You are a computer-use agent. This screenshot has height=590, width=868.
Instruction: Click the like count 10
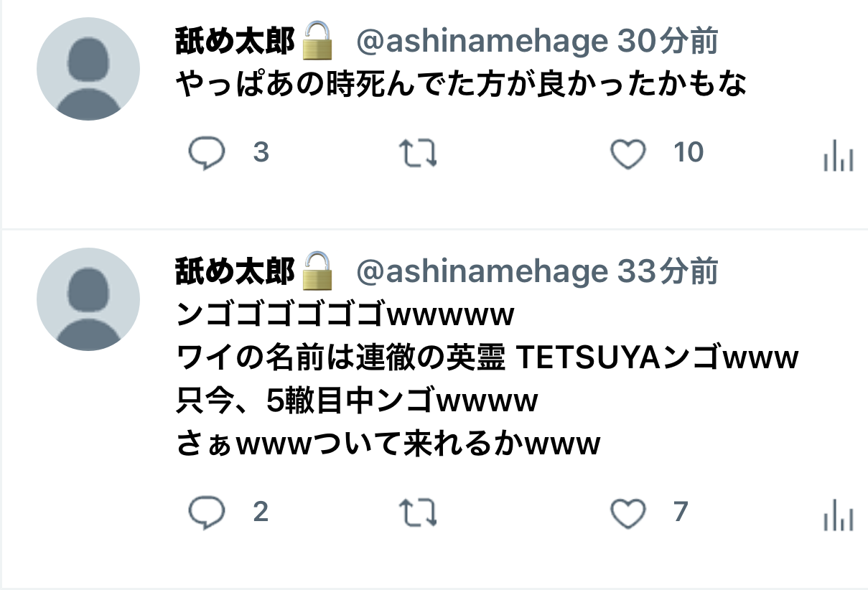689,153
